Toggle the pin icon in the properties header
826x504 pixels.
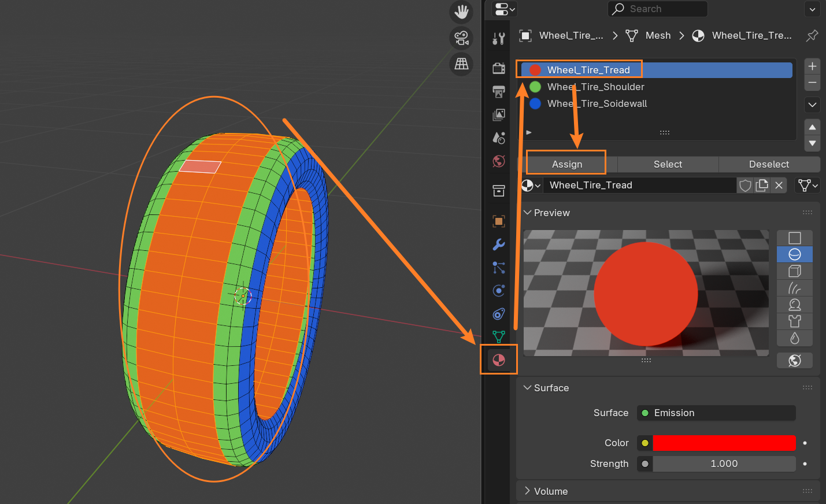pyautogui.click(x=812, y=36)
